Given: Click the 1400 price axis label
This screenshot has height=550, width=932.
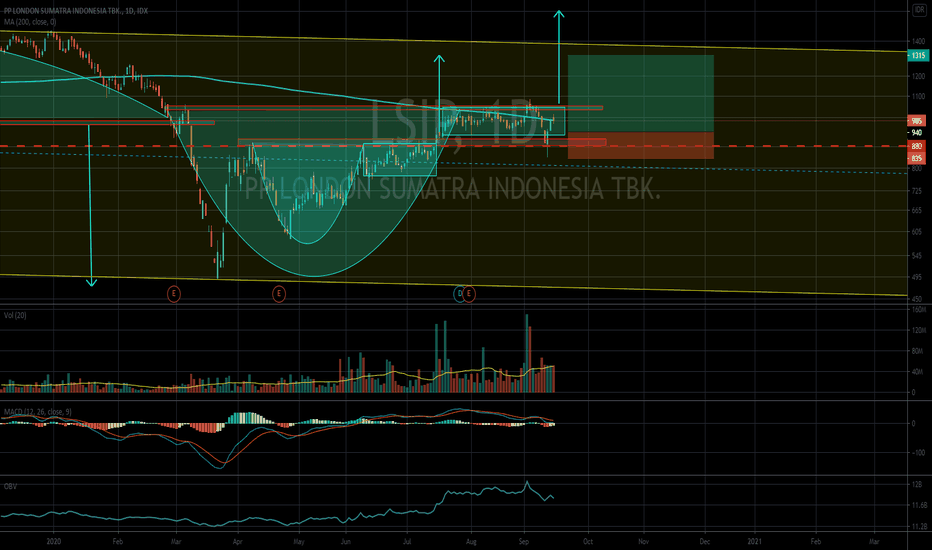Looking at the screenshot, I should coord(918,42).
